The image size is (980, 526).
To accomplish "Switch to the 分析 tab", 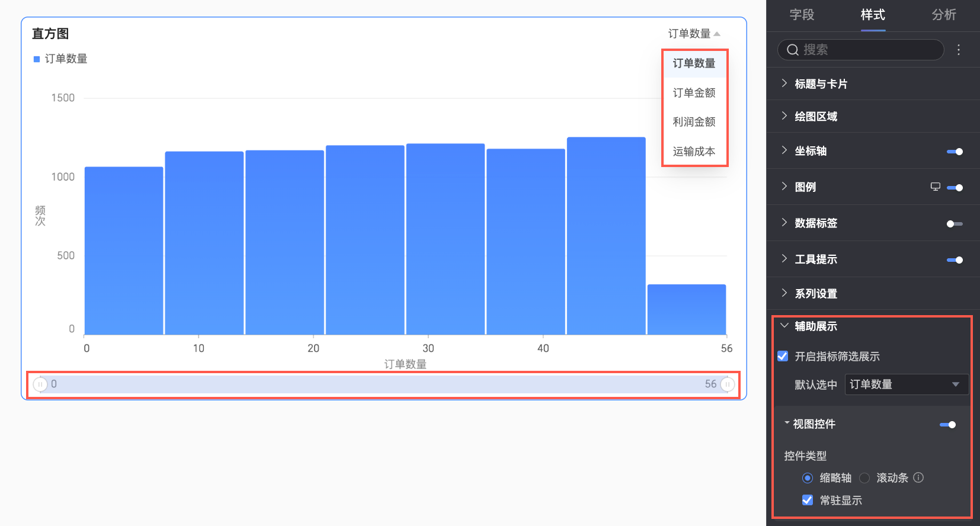I will (x=944, y=15).
